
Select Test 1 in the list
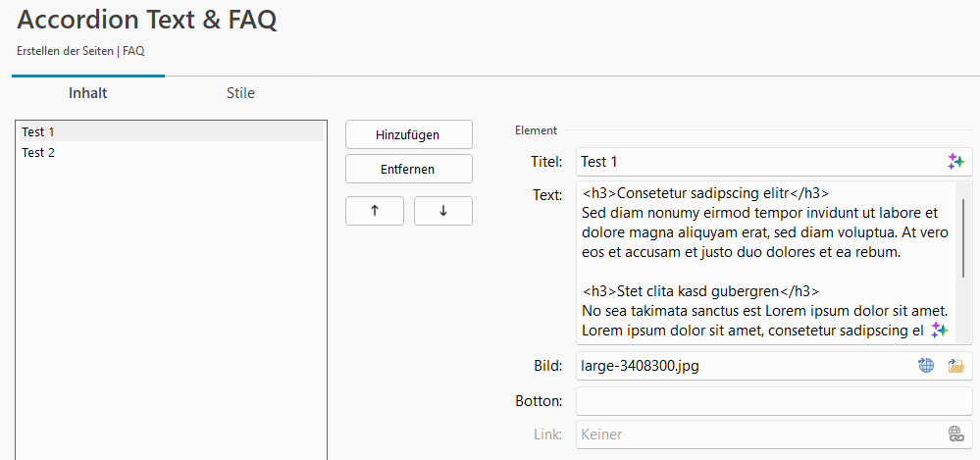click(x=39, y=131)
